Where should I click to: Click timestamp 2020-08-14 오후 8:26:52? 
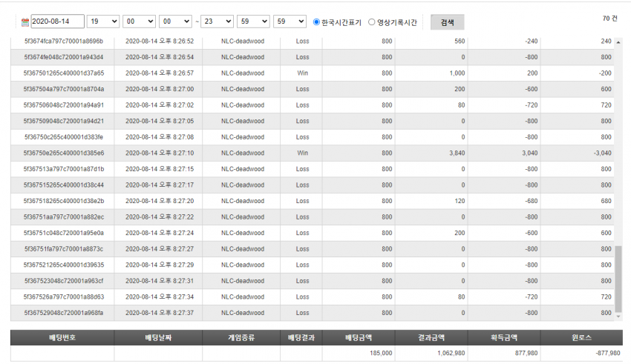[x=160, y=41]
